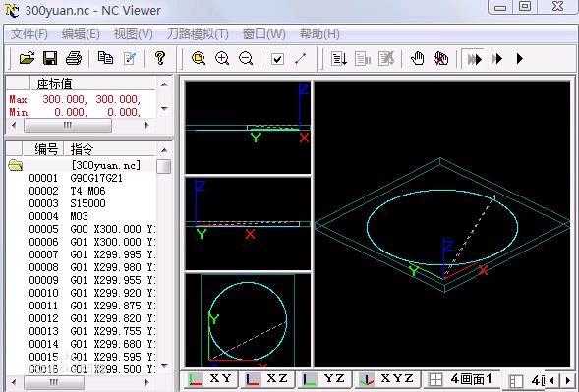579x392 pixels.
Task: Print using the printer toolbar icon
Action: (x=74, y=58)
